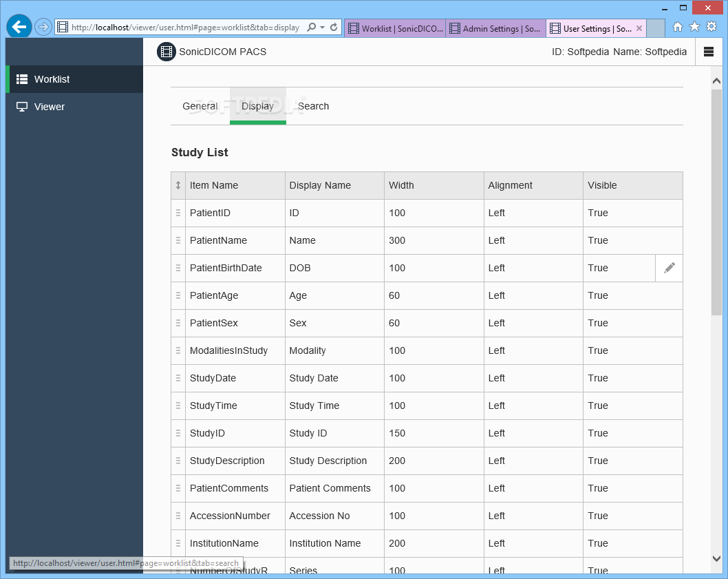The height and width of the screenshot is (579, 728).
Task: Open the hamburger menu at top right
Action: (x=709, y=52)
